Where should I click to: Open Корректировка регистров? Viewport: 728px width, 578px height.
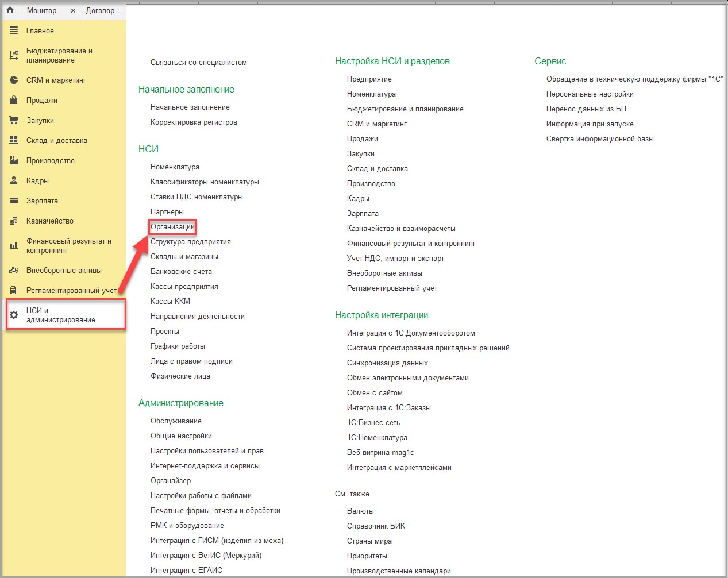(194, 122)
